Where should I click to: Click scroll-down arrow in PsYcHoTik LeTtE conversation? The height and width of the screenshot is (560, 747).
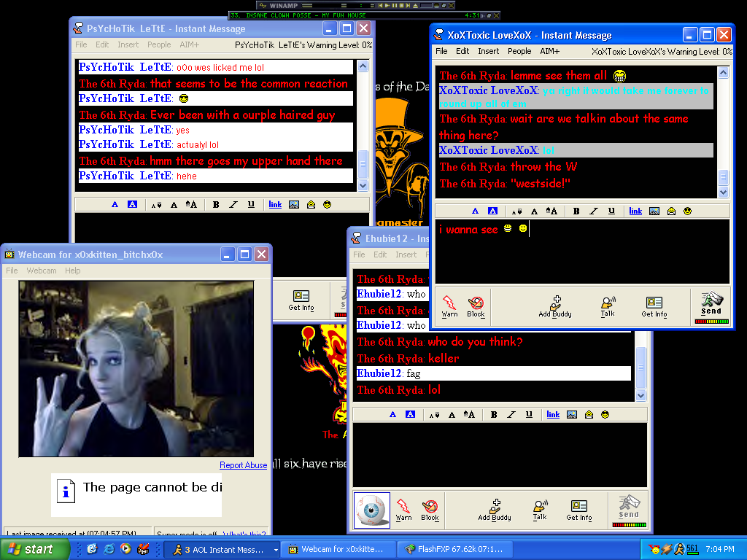(363, 186)
